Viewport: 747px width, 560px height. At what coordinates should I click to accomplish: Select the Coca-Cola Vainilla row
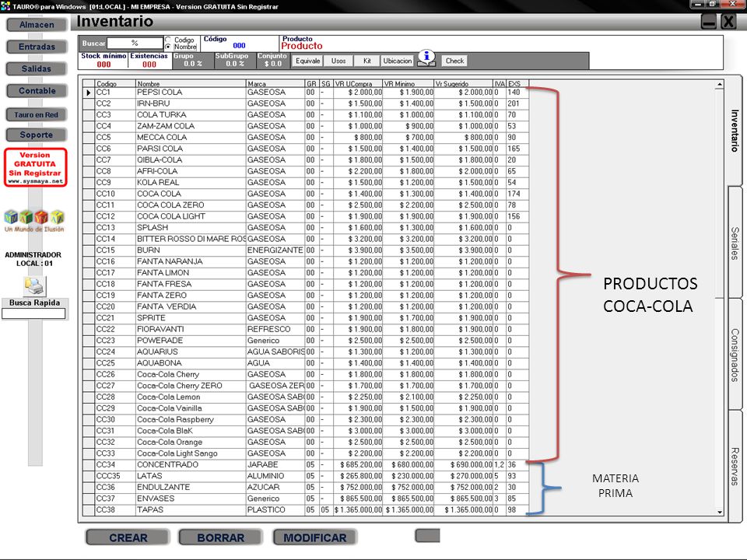305,408
